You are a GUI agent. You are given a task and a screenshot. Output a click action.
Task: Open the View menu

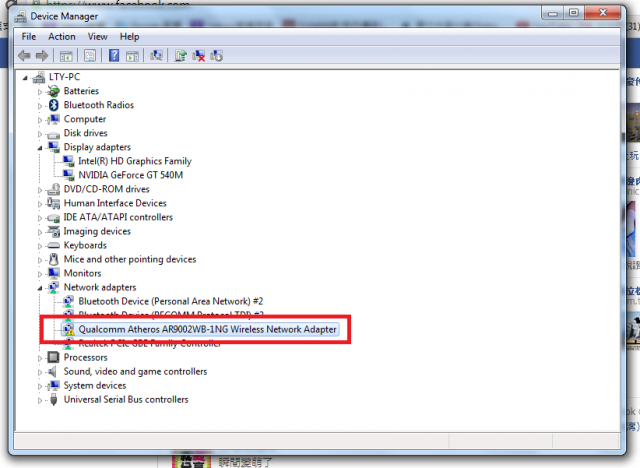point(98,37)
